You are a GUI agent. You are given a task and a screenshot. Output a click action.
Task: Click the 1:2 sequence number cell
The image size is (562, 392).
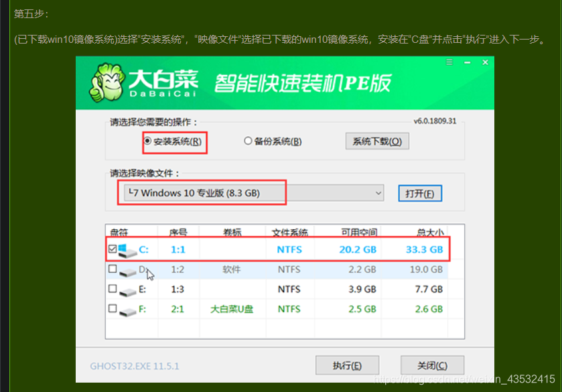coord(178,269)
